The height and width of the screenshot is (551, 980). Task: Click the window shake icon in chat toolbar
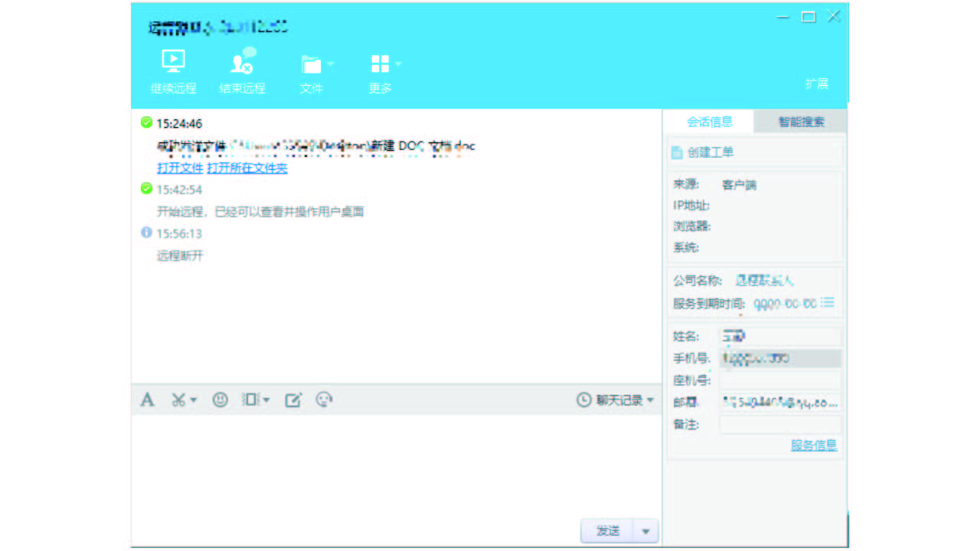point(253,399)
